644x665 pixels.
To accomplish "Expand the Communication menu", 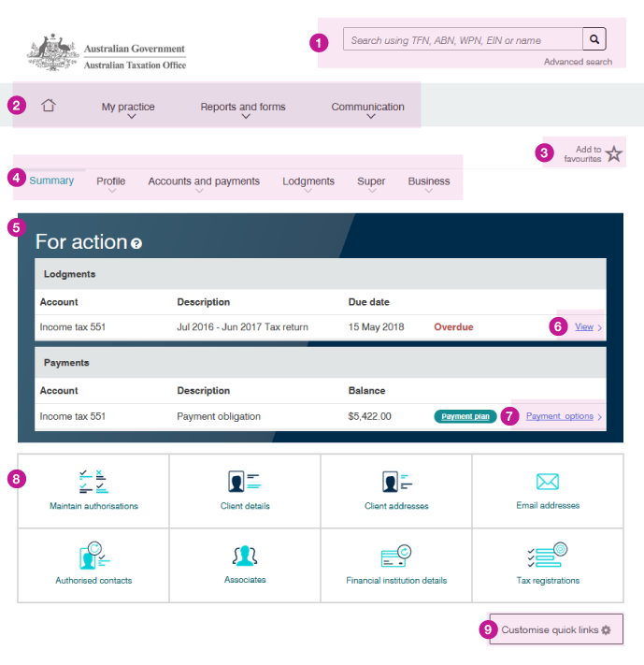I will 368,108.
